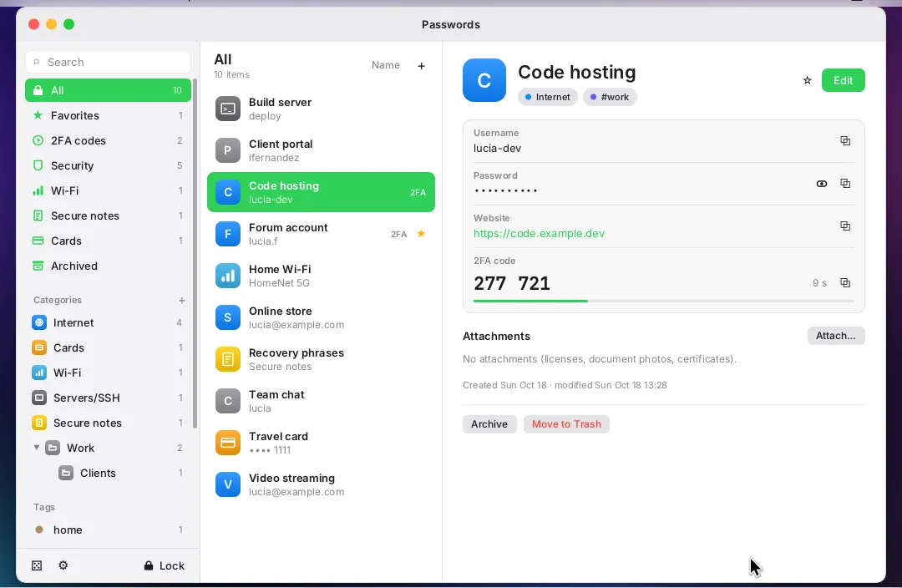
Task: Click the 2FA code timer progress bar
Action: [664, 301]
